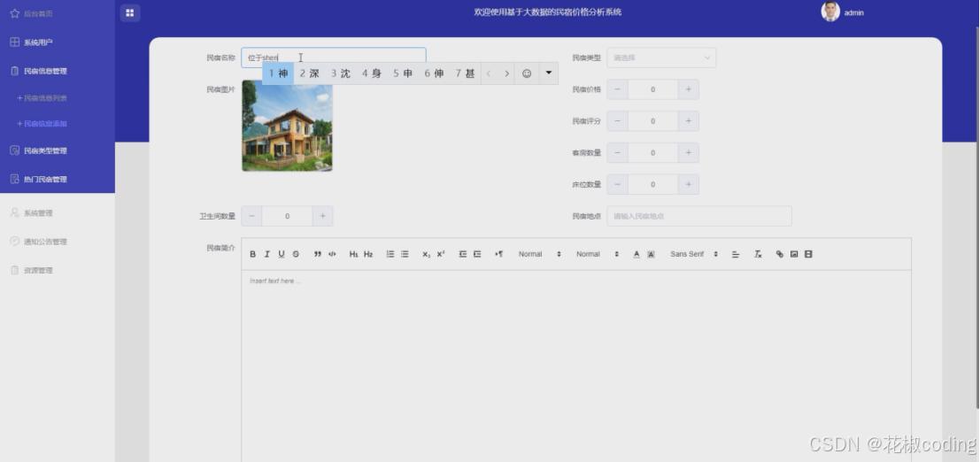Choose IME candidate 3 沈

[341, 73]
